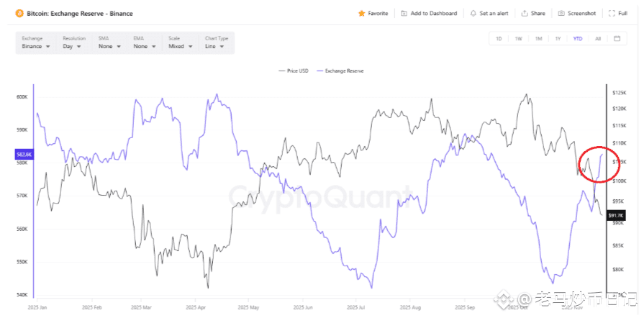Expand the Scale Mixed dropdown
This screenshot has width=644, height=318.
tap(180, 46)
